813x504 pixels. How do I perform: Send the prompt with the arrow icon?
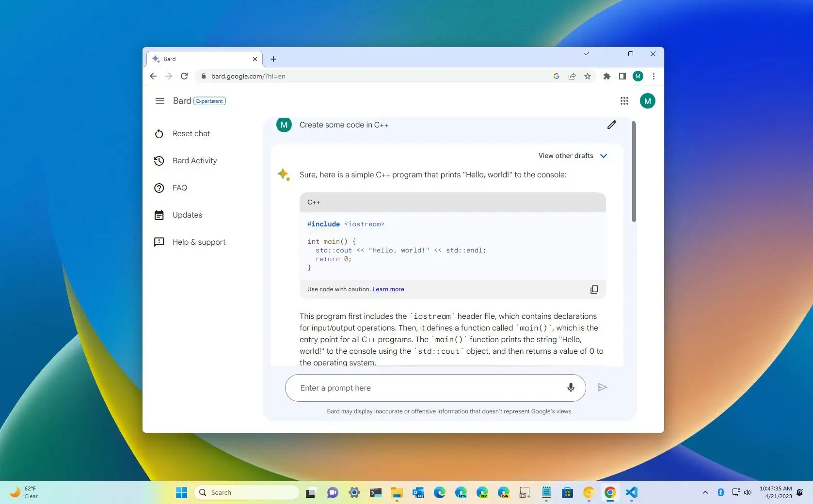tap(603, 387)
